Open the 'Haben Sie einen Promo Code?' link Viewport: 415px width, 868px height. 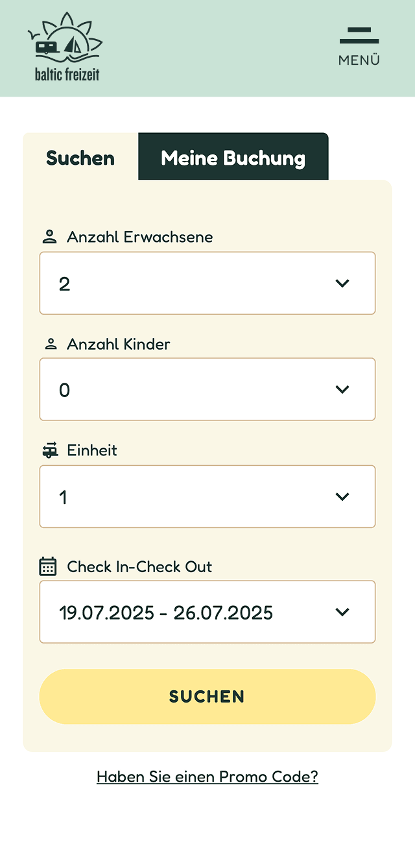coord(207,777)
